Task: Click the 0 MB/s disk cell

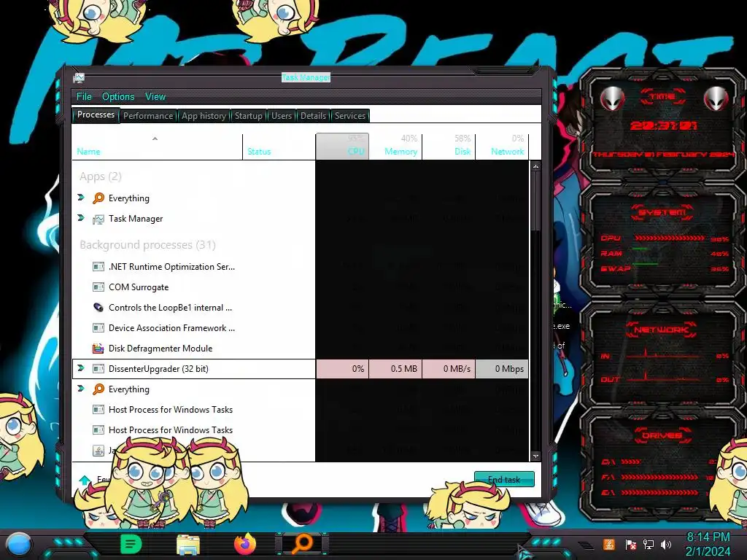Action: (x=449, y=369)
